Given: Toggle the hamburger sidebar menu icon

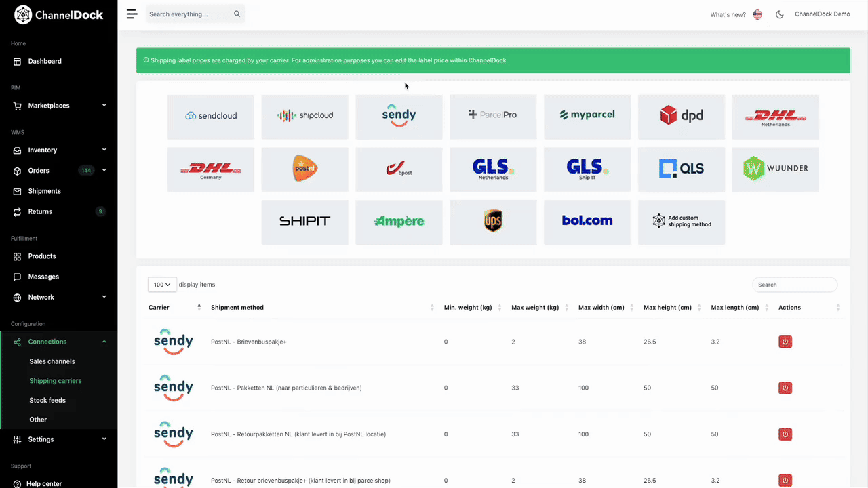Looking at the screenshot, I should pyautogui.click(x=132, y=14).
